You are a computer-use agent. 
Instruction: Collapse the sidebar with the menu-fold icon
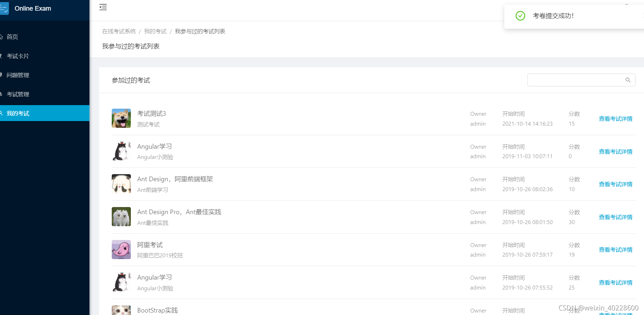point(103,7)
